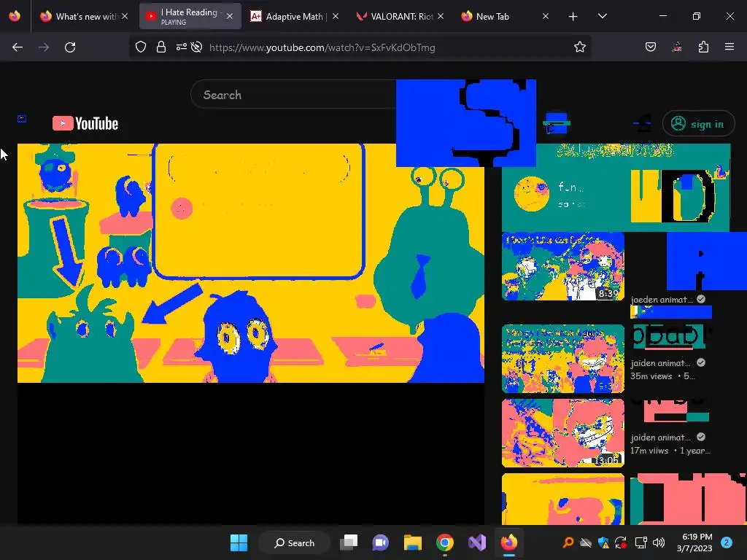Image resolution: width=747 pixels, height=560 pixels.
Task: Open the recommended video with 13:05 duration
Action: tap(563, 433)
